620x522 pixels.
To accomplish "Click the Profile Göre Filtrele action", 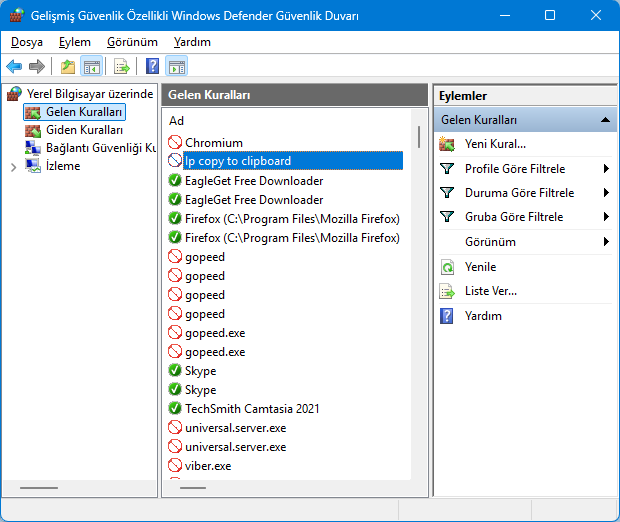I will (x=515, y=169).
